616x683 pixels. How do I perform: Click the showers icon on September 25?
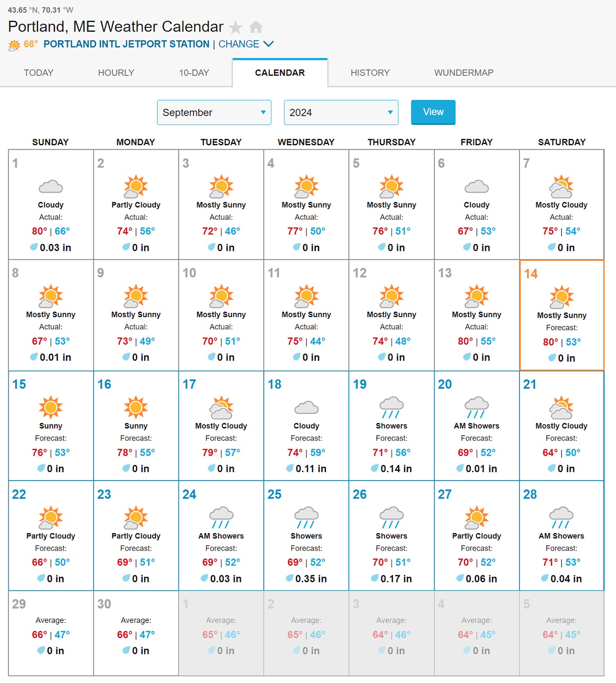[307, 518]
